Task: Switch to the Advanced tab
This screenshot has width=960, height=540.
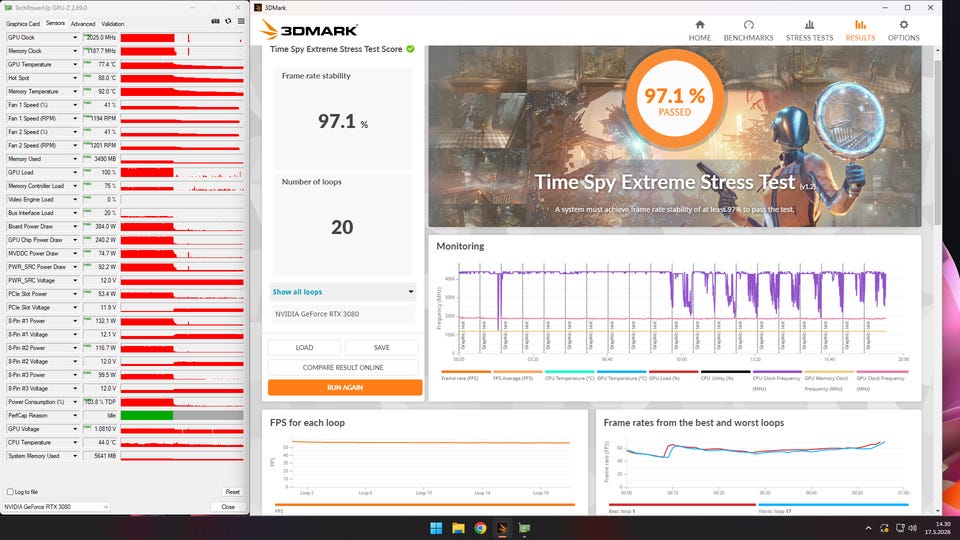Action: point(83,24)
